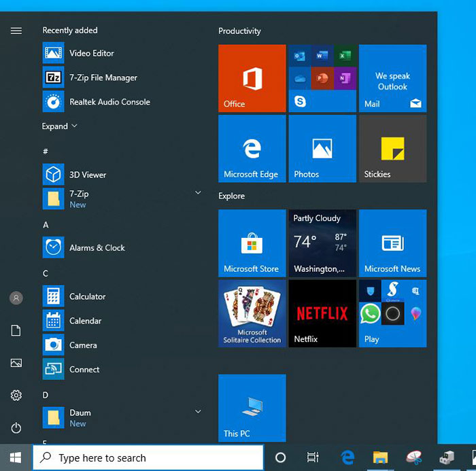Viewport: 476px width, 471px height.
Task: Click the Productivity group title
Action: pos(239,31)
